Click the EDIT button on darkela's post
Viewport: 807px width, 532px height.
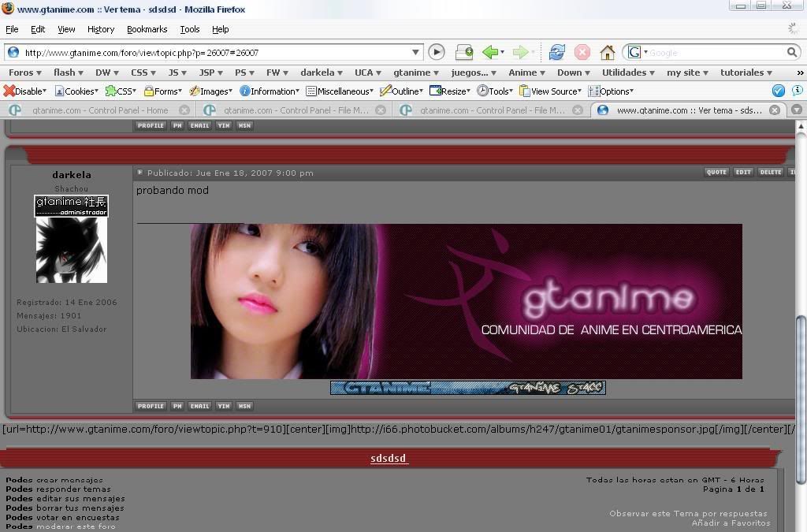coord(743,173)
